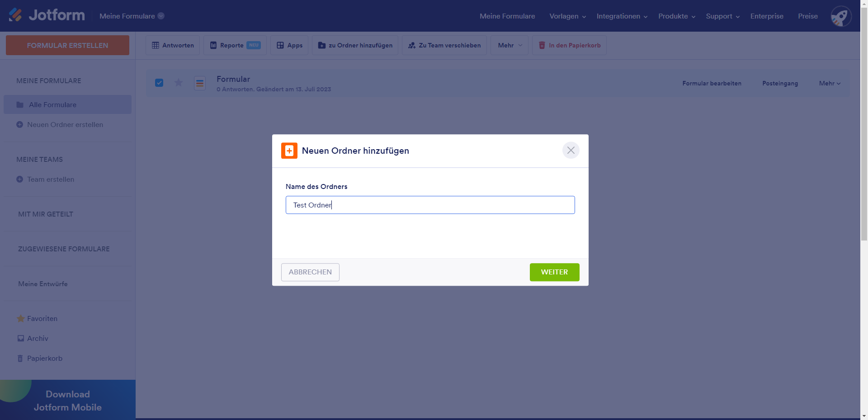Open Meine Entwürfe
Image resolution: width=868 pixels, height=420 pixels.
43,284
